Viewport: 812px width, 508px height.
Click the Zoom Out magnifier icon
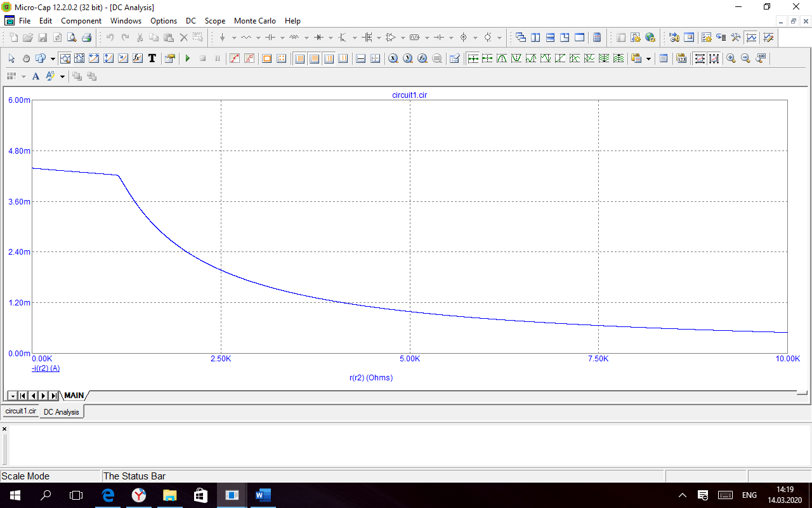(x=745, y=58)
